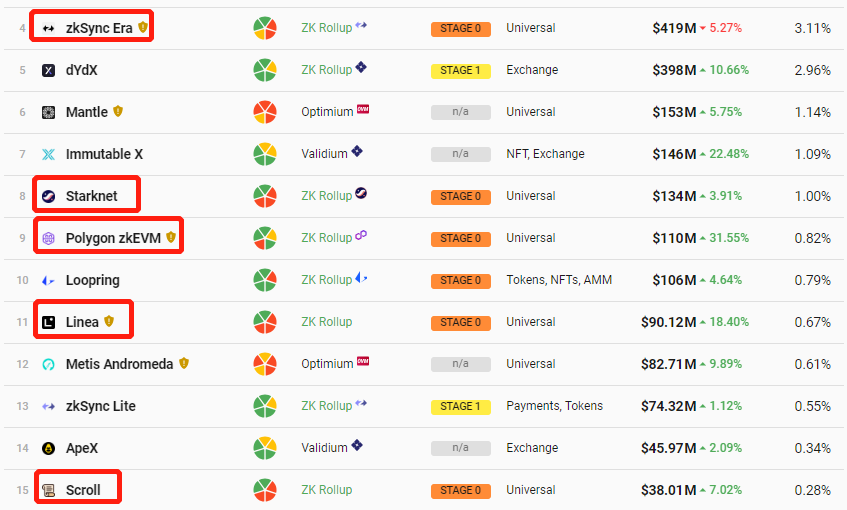
Task: Click the n/a stage badge for Mantle
Action: point(461,112)
